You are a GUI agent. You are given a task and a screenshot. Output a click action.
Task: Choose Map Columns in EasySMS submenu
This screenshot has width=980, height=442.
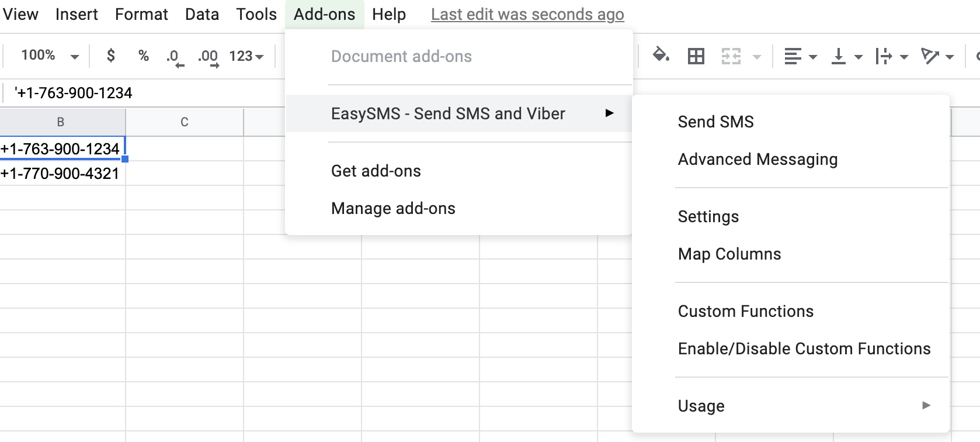(729, 254)
